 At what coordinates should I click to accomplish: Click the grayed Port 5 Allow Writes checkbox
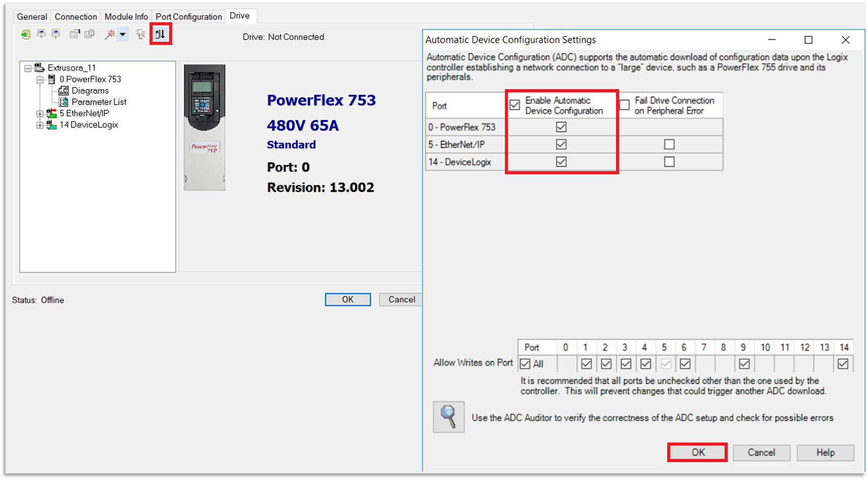(x=666, y=364)
